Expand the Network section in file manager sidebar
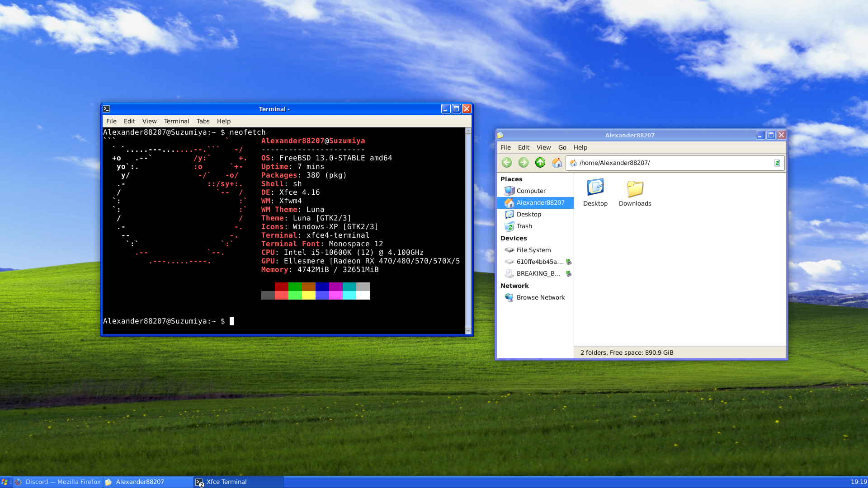 click(x=514, y=286)
